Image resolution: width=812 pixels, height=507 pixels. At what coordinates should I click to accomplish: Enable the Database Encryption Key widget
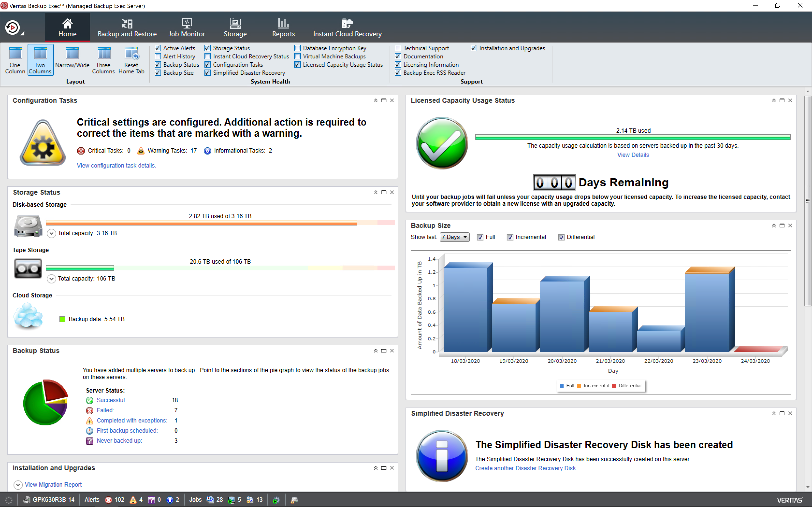click(297, 48)
